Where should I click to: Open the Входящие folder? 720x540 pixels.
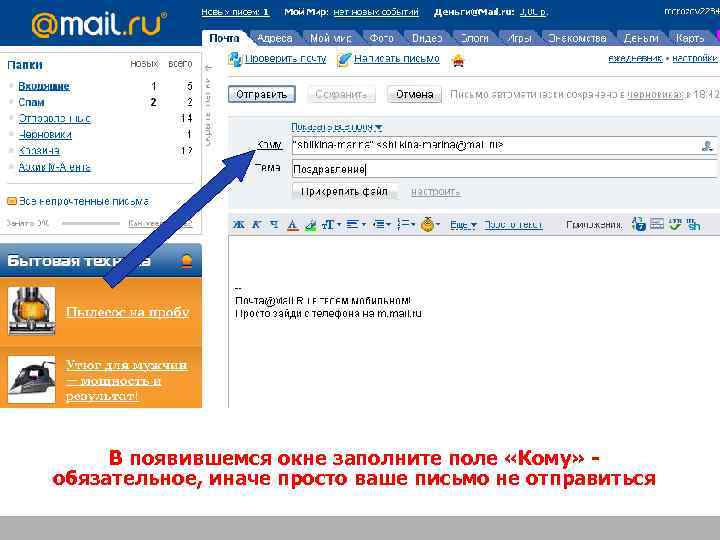pos(44,86)
